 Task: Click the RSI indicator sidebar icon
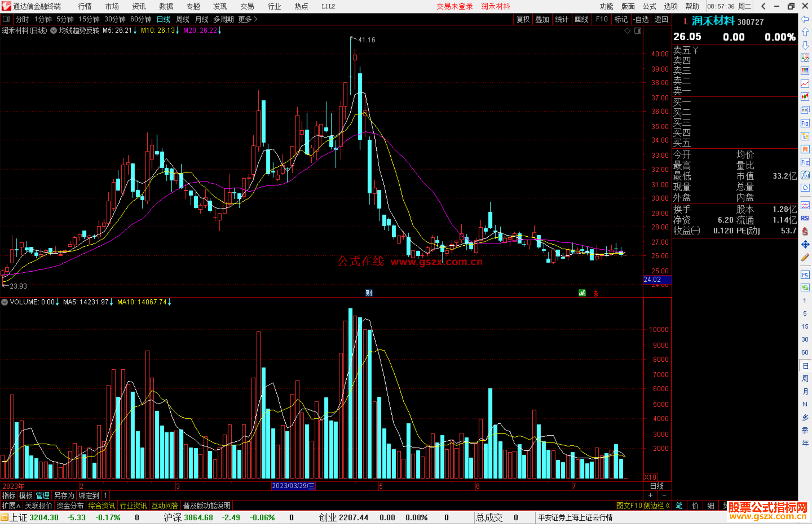[x=805, y=218]
